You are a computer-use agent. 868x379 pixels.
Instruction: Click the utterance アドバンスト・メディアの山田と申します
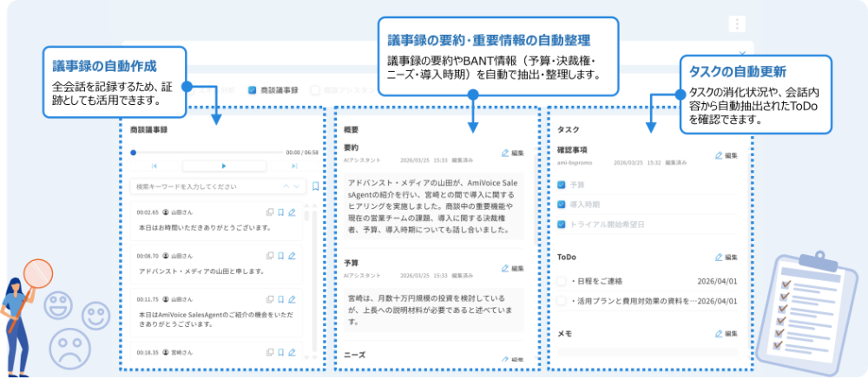[201, 271]
